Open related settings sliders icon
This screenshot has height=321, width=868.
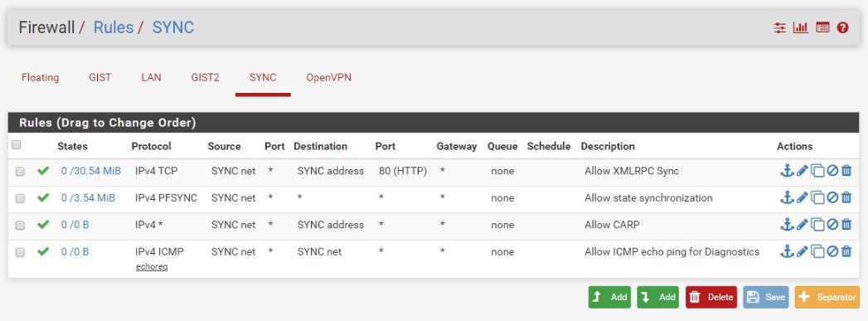(x=779, y=27)
